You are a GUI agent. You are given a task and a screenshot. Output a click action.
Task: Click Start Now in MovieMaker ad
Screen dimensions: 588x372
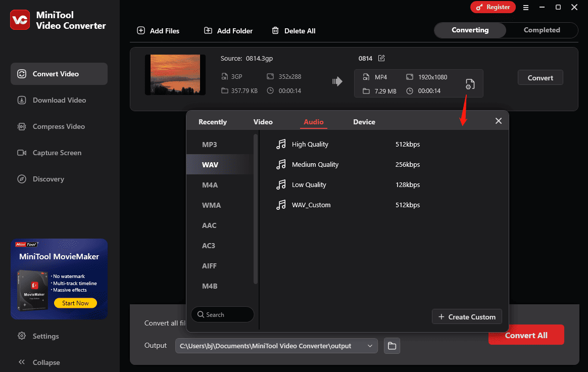pyautogui.click(x=75, y=303)
